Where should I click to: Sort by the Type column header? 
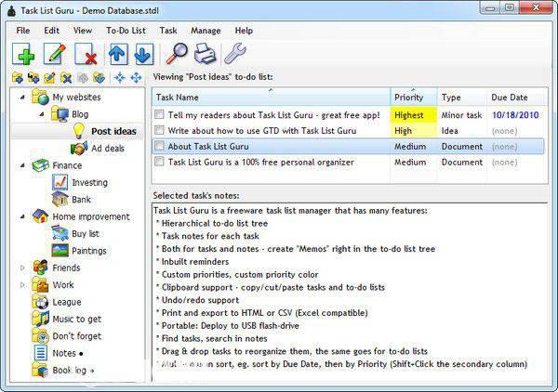(x=461, y=97)
